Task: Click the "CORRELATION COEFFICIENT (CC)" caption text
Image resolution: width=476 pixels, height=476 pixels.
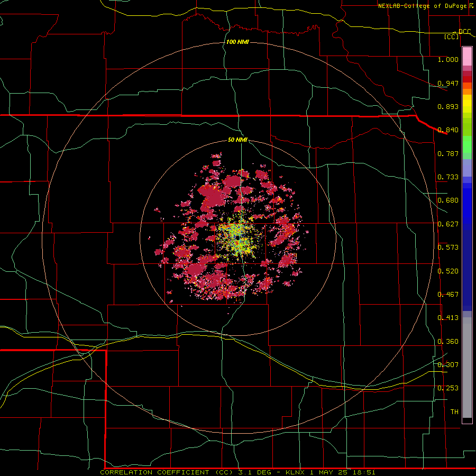Action: 167,472
